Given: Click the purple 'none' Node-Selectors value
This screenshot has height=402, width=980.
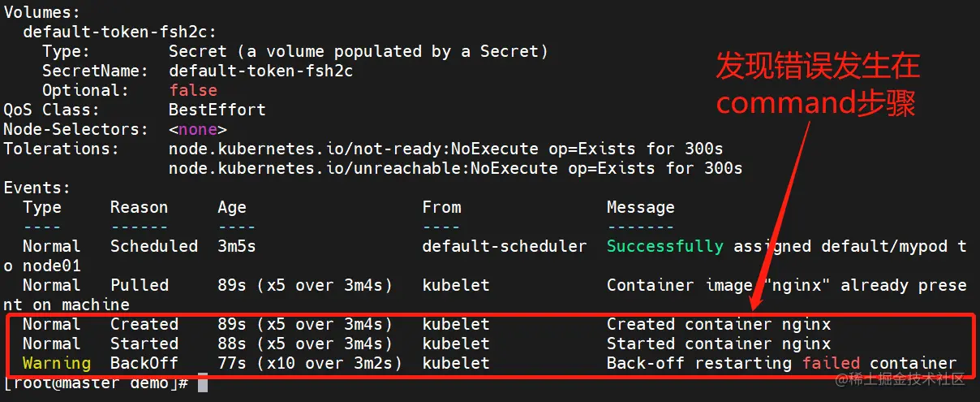Looking at the screenshot, I should point(198,129).
